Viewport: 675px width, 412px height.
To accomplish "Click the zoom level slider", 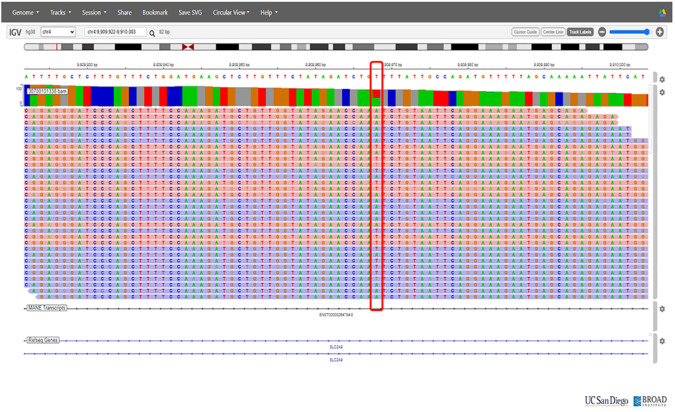I will [630, 32].
